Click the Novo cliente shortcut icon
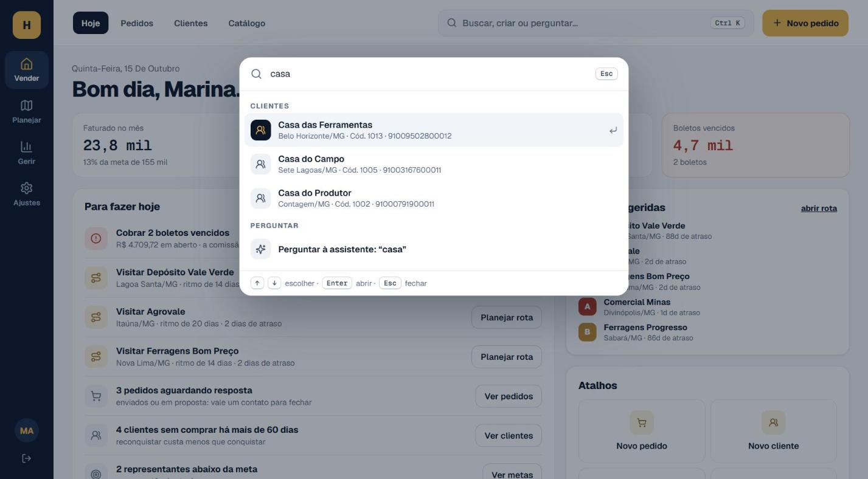 point(773,422)
